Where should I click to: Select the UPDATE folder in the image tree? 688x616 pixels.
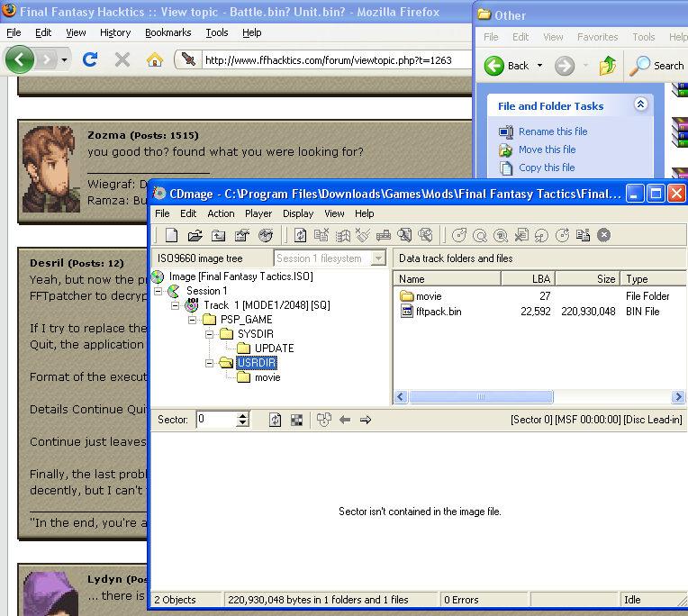pyautogui.click(x=275, y=349)
